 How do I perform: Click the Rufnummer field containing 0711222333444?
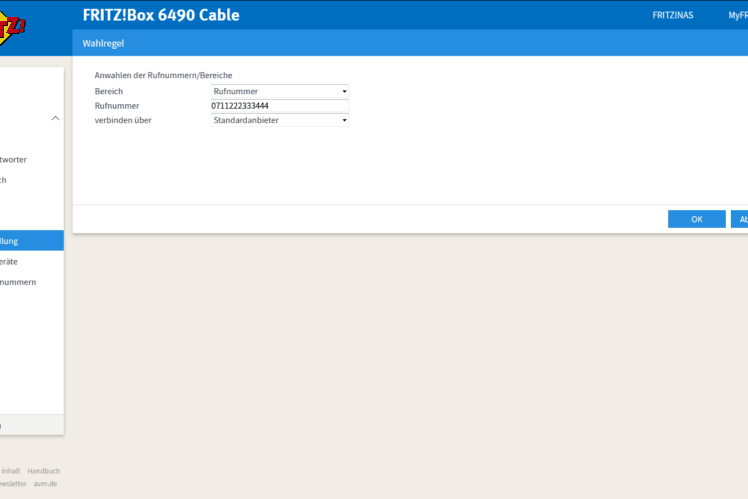pos(280,106)
